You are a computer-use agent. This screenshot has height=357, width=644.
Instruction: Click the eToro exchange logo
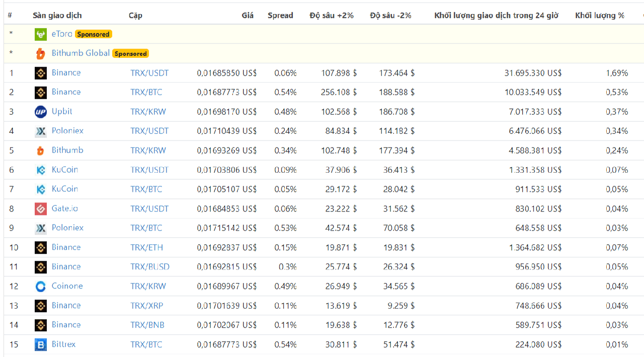point(41,34)
